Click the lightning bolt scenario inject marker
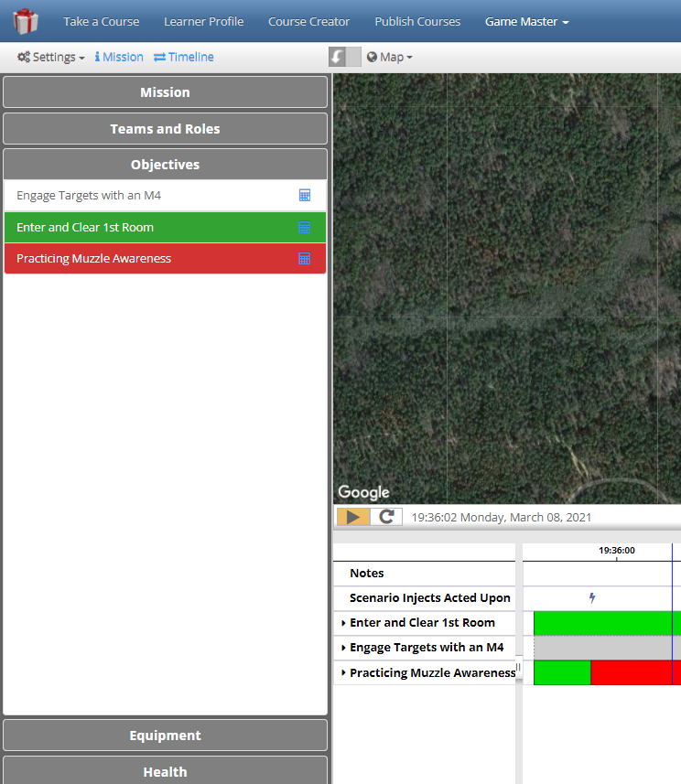681x784 pixels. point(592,597)
